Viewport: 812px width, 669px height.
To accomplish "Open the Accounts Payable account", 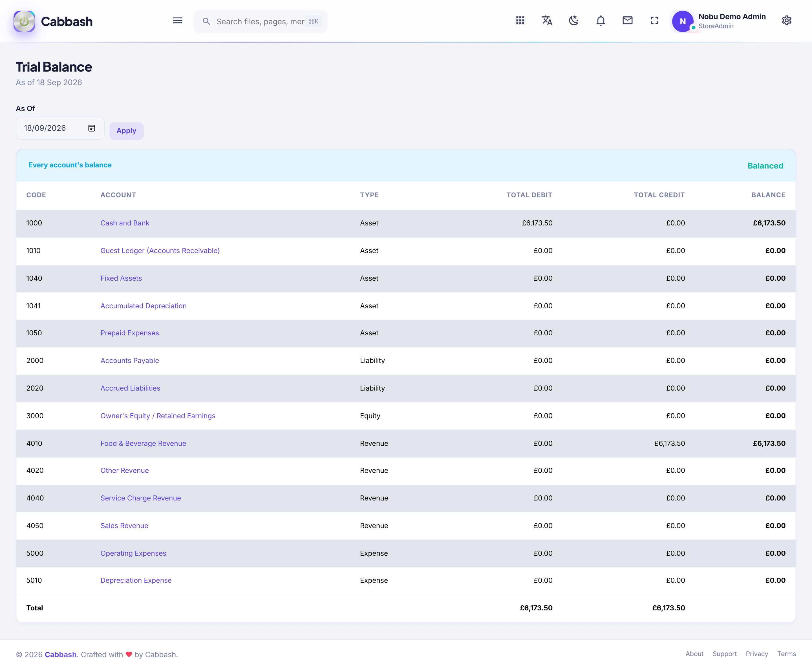I will (x=129, y=361).
